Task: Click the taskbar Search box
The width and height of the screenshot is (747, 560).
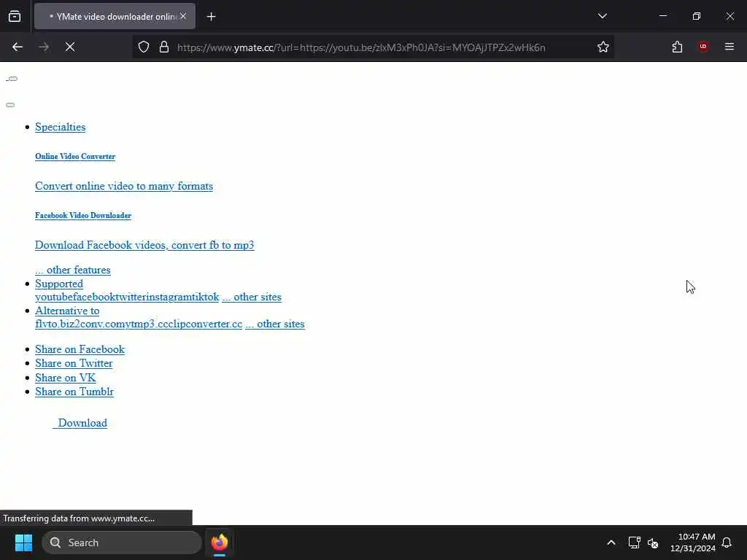Action: [122, 542]
